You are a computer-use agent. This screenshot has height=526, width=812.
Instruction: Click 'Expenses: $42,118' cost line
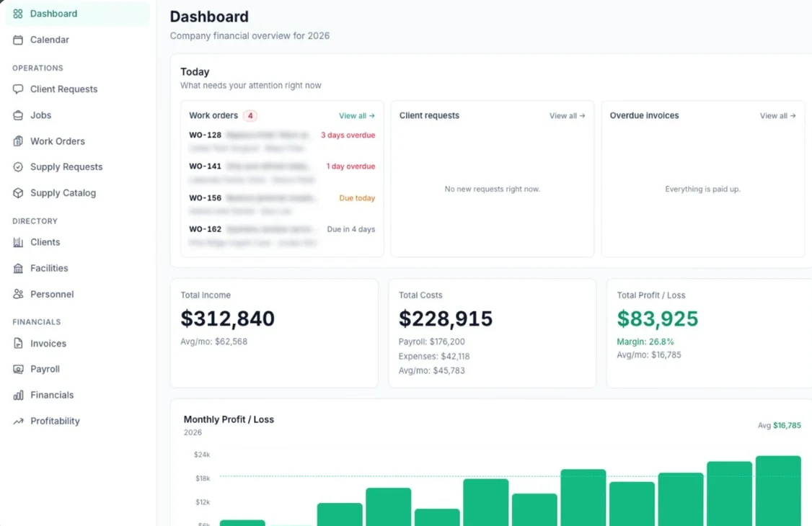[x=434, y=357]
